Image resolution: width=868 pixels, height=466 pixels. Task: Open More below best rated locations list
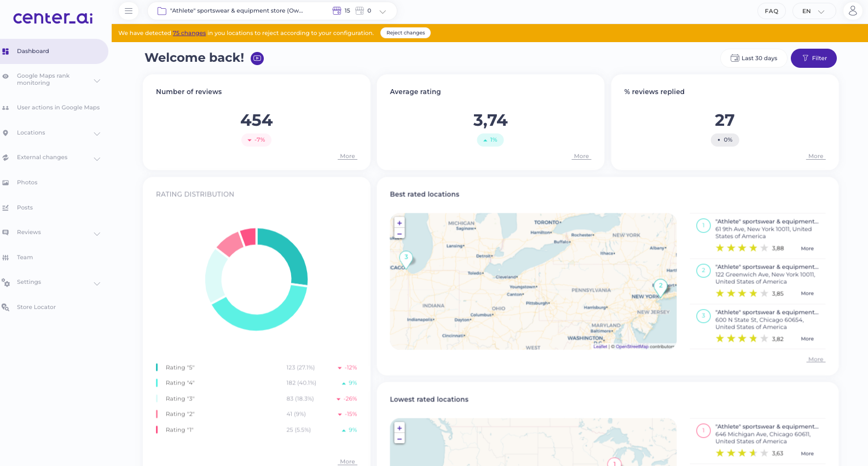pyautogui.click(x=815, y=359)
